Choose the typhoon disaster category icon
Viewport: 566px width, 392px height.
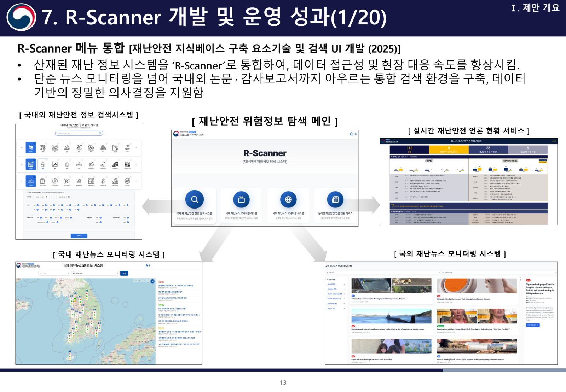click(x=43, y=147)
